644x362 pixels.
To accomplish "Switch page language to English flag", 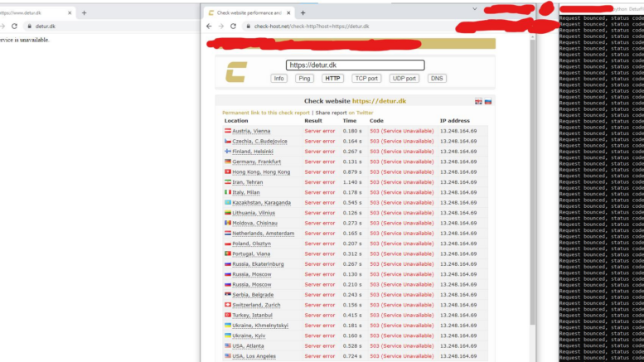I will click(x=478, y=101).
